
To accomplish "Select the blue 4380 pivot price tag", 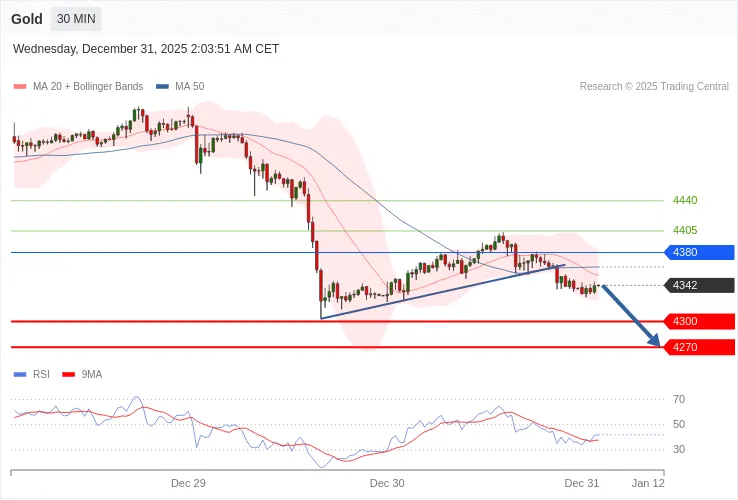I will pyautogui.click(x=700, y=252).
